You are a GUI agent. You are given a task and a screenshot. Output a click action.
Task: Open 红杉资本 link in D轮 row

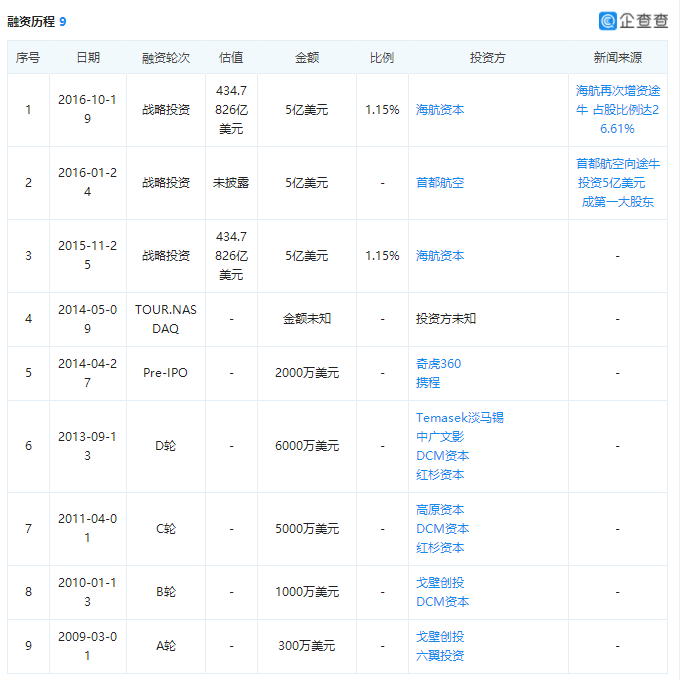tap(440, 475)
